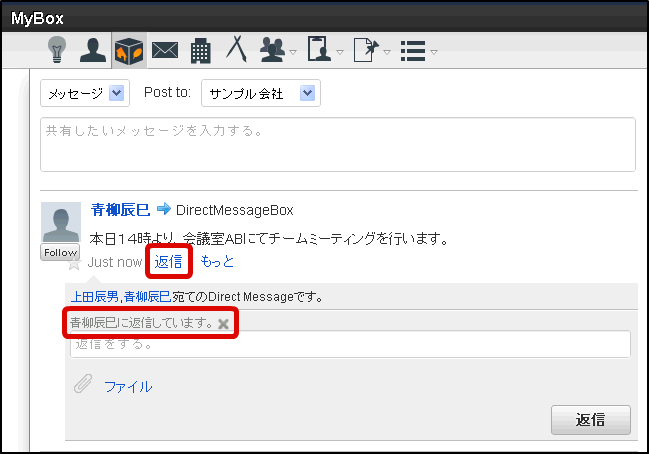This screenshot has width=649, height=454.
Task: Open the clipboard with person icon
Action: pyautogui.click(x=319, y=49)
